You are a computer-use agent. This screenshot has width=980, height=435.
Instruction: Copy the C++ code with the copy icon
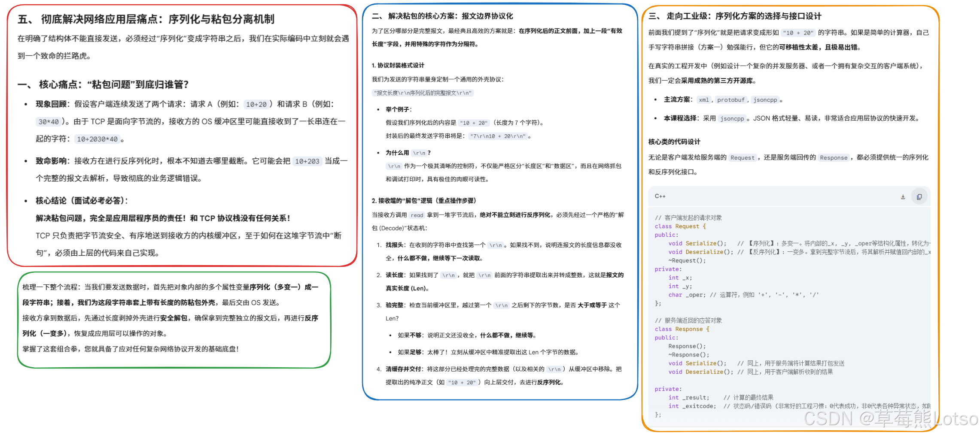click(919, 197)
